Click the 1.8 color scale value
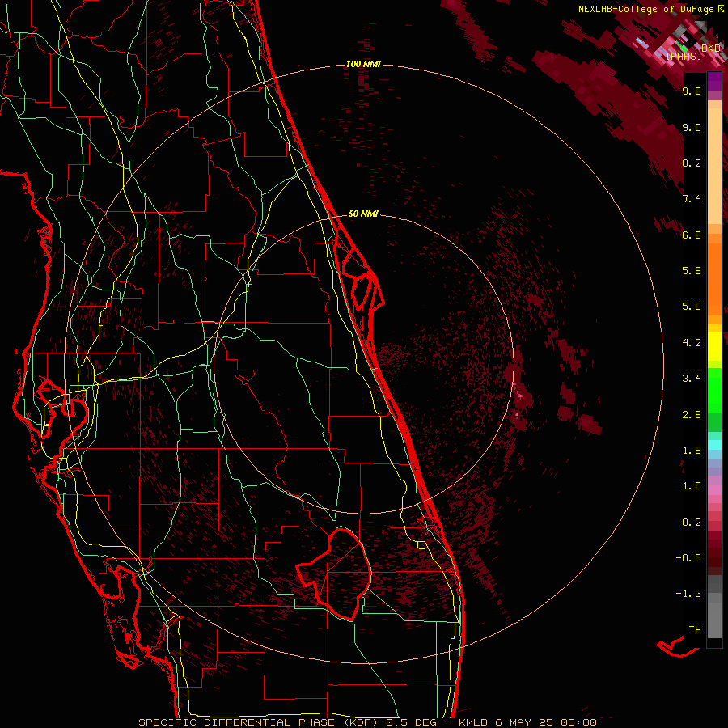Viewport: 728px width, 728px height. [692, 451]
